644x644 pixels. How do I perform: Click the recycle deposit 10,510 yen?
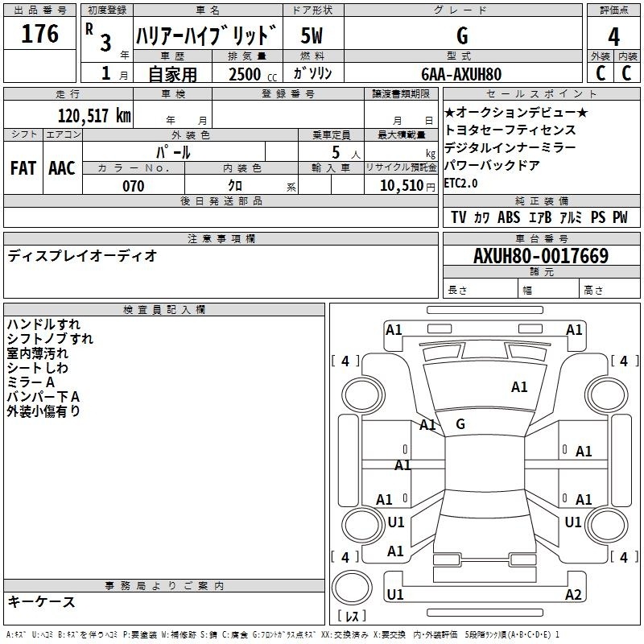click(407, 186)
